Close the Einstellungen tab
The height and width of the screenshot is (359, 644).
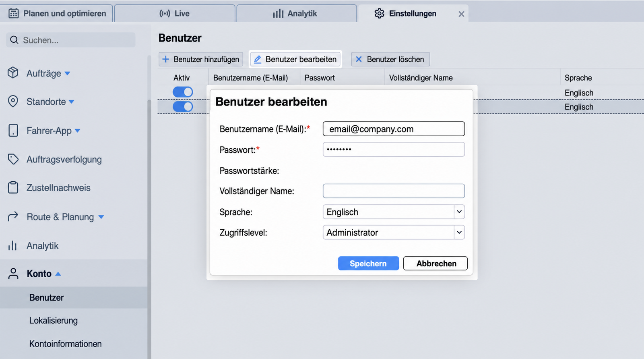point(461,14)
